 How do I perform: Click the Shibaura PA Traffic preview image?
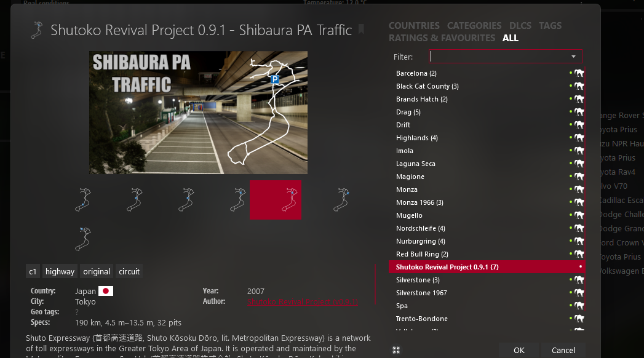pos(199,113)
